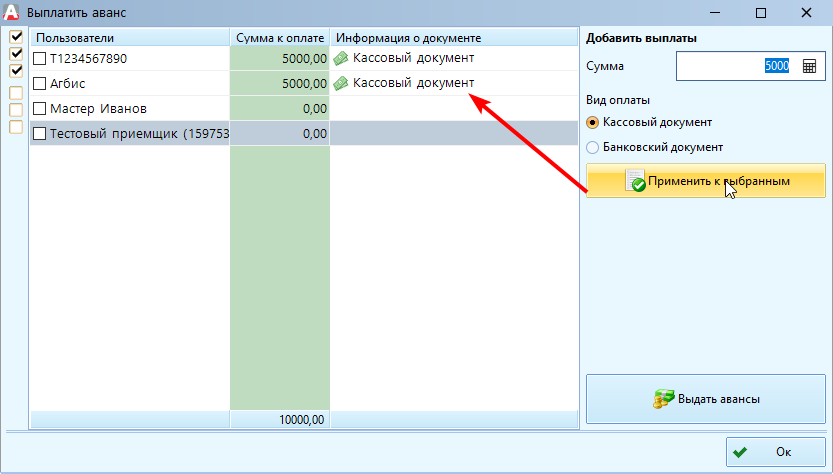
Task: Select the Кассовый документ payment option
Action: [593, 122]
